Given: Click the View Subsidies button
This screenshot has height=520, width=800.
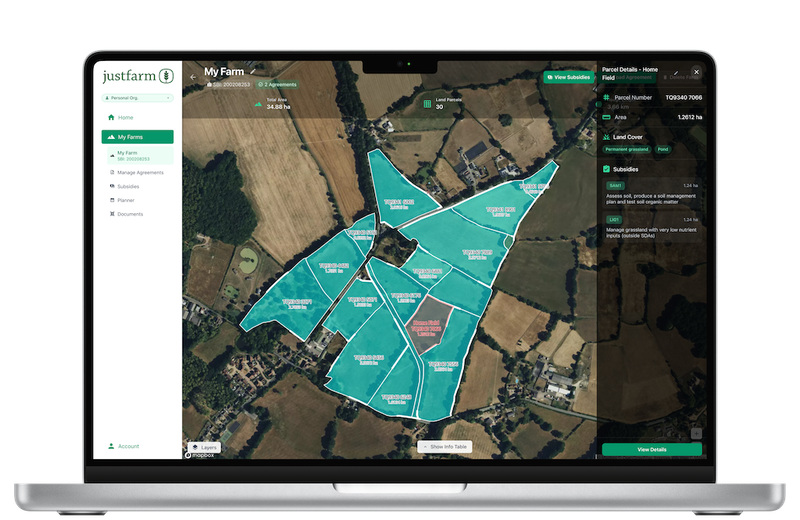Looking at the screenshot, I should [567, 77].
